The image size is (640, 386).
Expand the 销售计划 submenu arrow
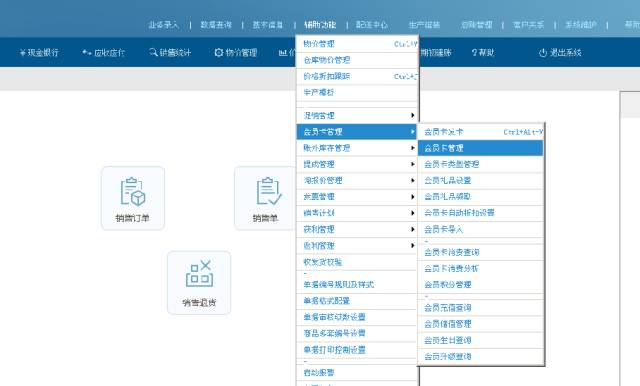(413, 213)
